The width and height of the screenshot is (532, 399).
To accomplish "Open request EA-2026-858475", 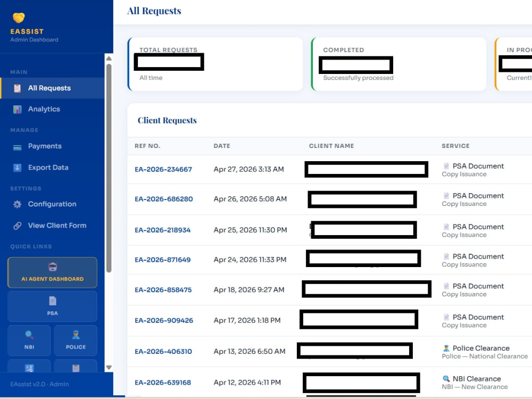I will coord(163,290).
